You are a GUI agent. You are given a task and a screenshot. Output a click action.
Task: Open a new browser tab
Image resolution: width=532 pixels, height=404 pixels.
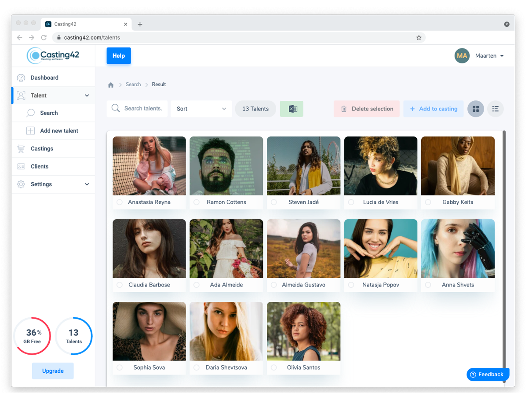point(140,24)
